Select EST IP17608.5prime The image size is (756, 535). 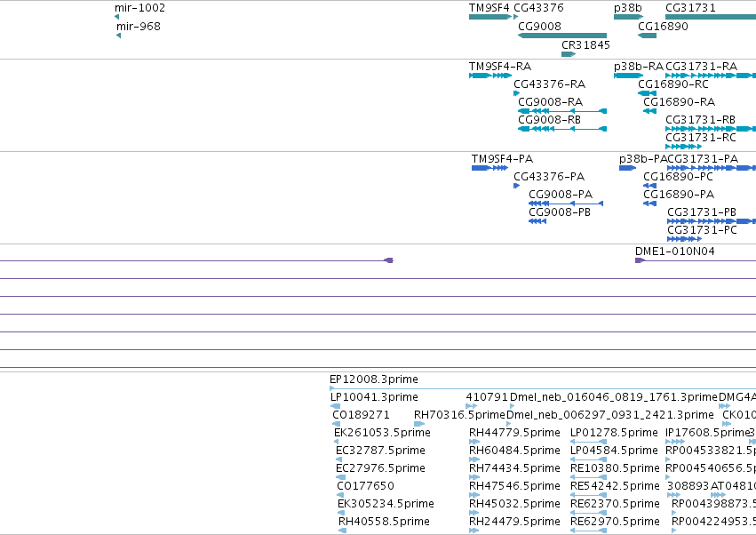(x=675, y=442)
